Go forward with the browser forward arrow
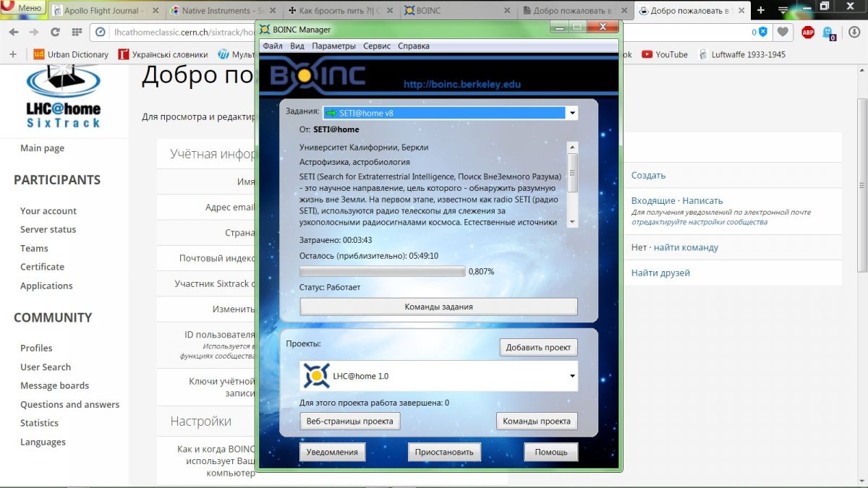868x488 pixels. tap(34, 32)
